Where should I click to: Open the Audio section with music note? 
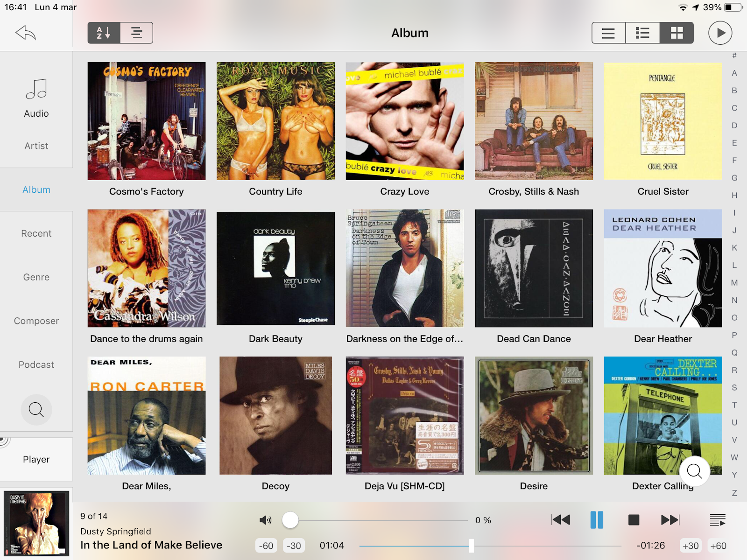tap(36, 98)
